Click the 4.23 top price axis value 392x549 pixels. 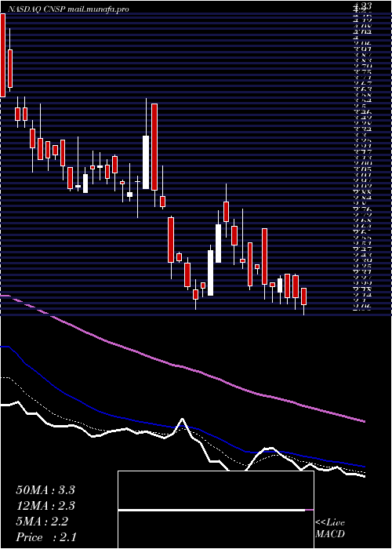click(x=362, y=5)
